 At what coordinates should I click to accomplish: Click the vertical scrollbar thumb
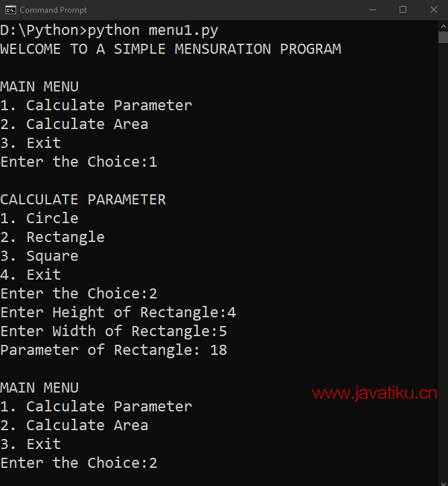click(443, 38)
